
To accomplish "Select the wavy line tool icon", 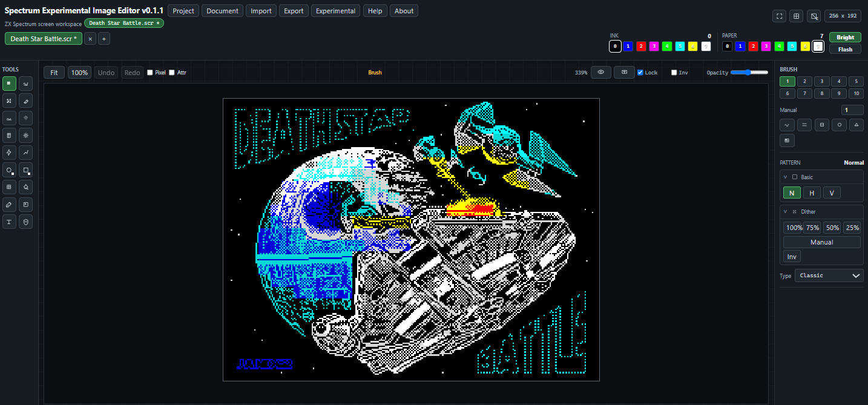I will (x=9, y=118).
